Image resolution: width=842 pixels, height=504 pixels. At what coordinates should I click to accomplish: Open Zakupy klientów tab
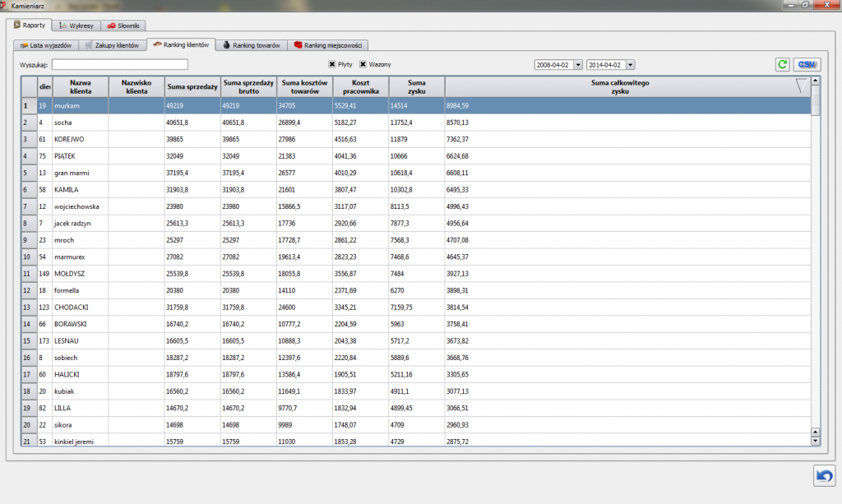click(112, 45)
